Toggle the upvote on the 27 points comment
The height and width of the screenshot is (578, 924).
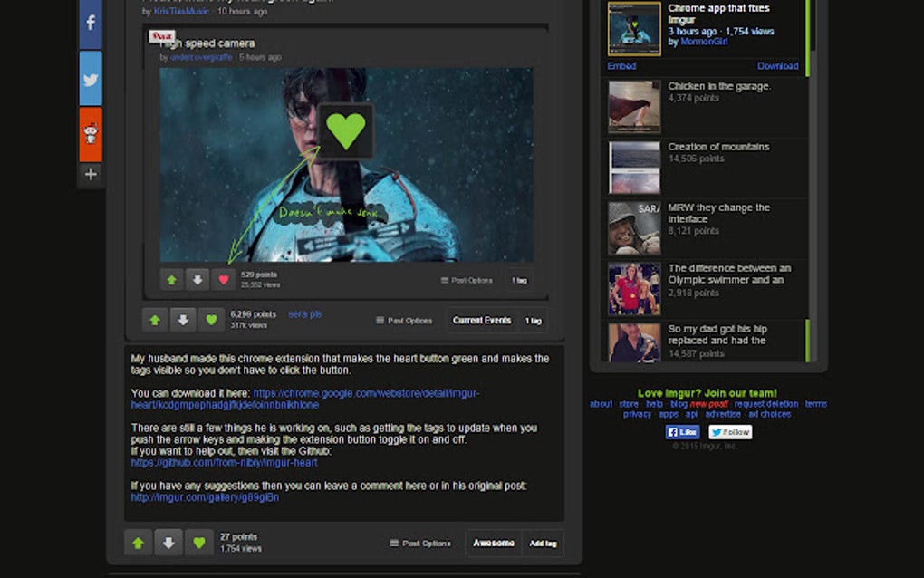138,542
